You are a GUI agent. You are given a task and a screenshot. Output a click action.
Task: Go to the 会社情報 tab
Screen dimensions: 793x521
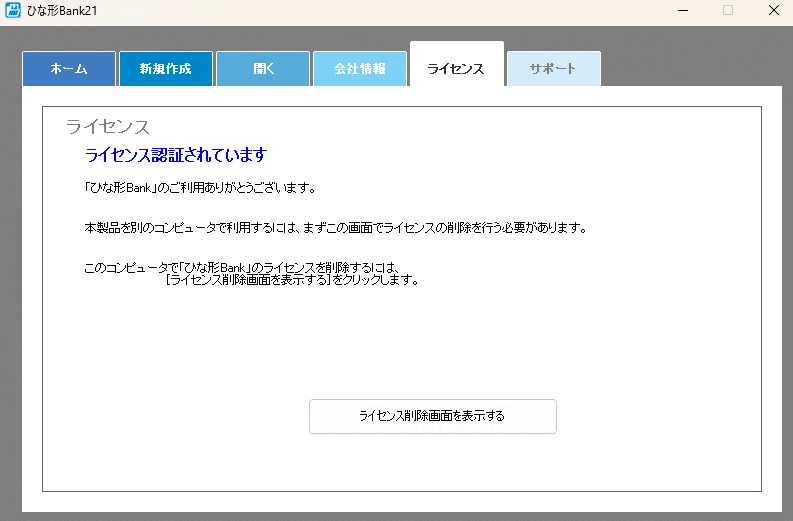tap(360, 69)
